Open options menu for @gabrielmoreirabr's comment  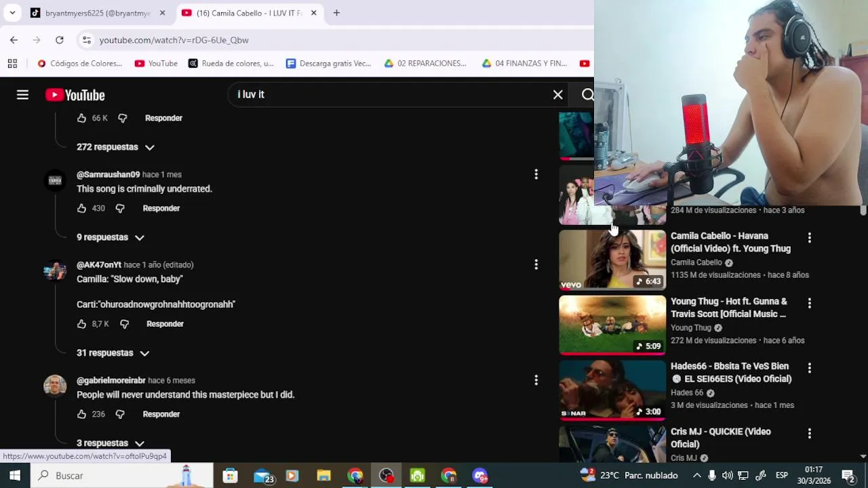pyautogui.click(x=536, y=380)
